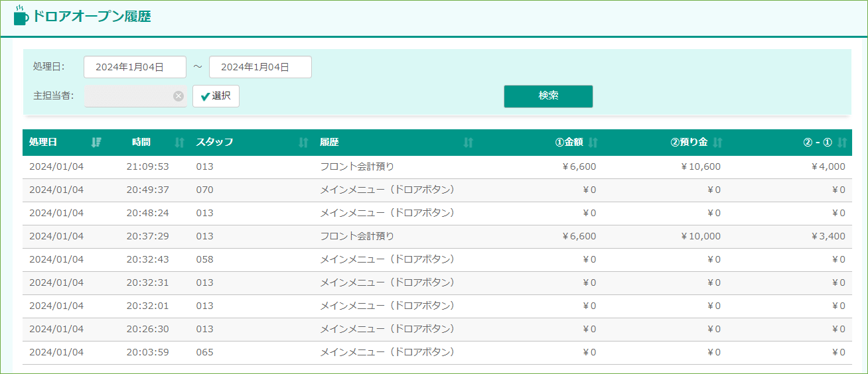Sort by スタッフ column sort icon
Image resolution: width=868 pixels, height=374 pixels.
click(303, 142)
